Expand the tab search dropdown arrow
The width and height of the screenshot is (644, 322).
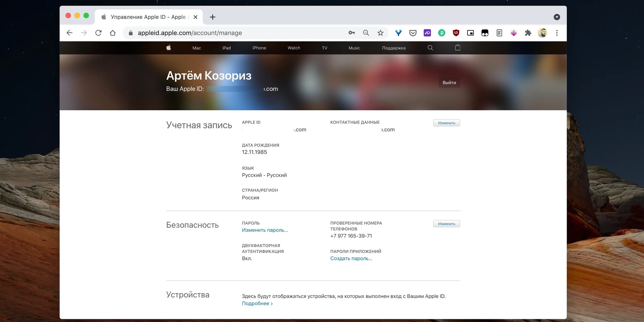point(557,17)
